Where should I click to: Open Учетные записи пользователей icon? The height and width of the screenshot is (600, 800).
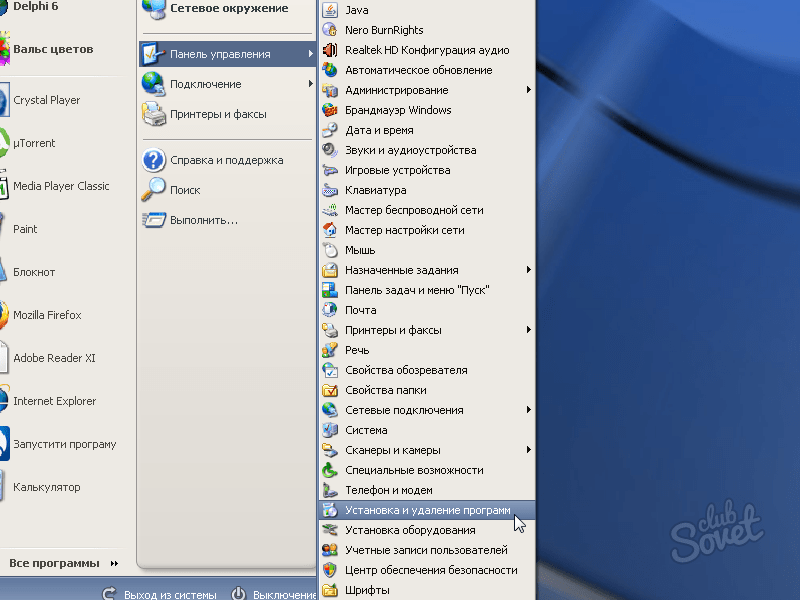pos(330,550)
